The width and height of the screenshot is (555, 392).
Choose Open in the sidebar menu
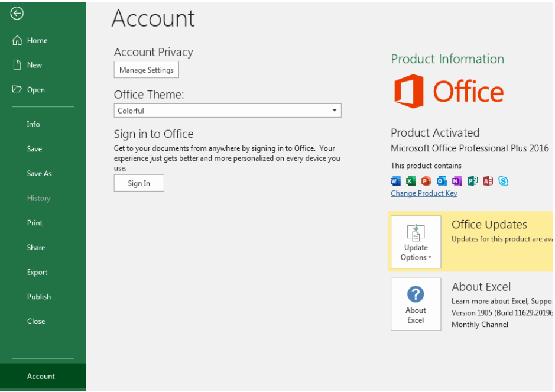pyautogui.click(x=35, y=90)
